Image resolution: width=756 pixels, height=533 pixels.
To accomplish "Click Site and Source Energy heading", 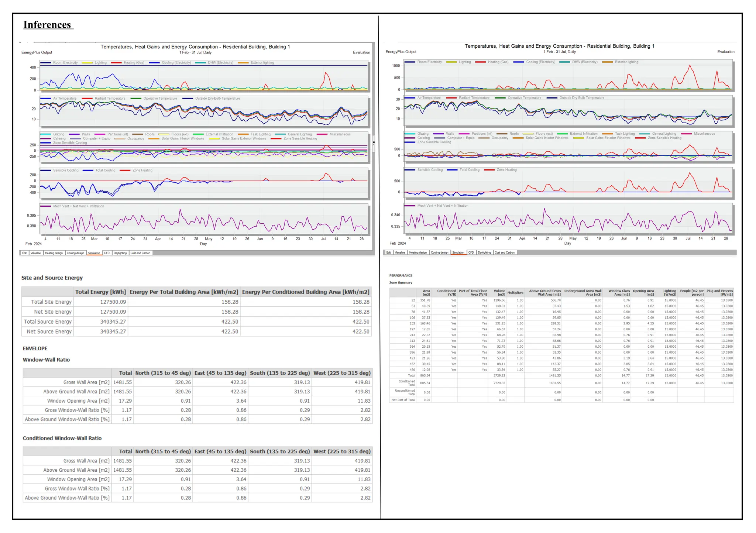I will coord(52,278).
